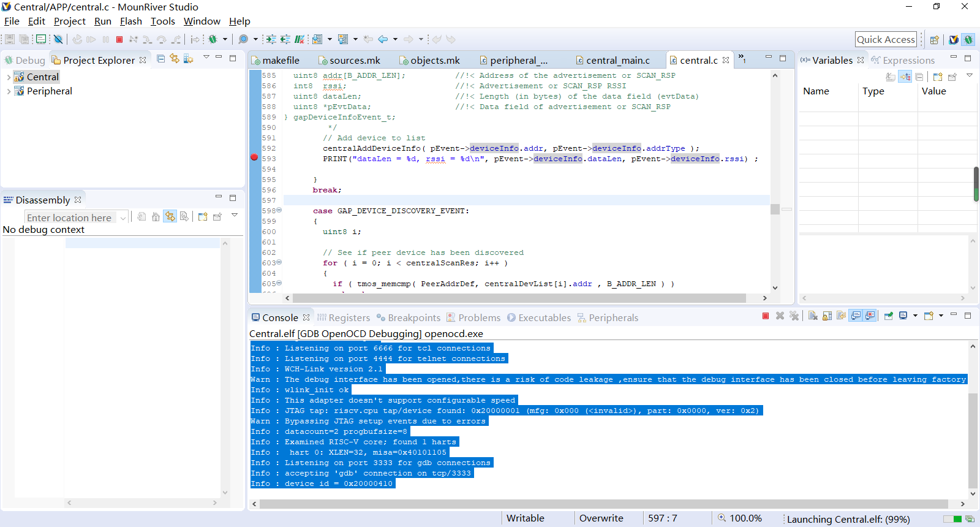Viewport: 980px width, 527px height.
Task: Open the Variables view menu triangle
Action: click(x=970, y=75)
